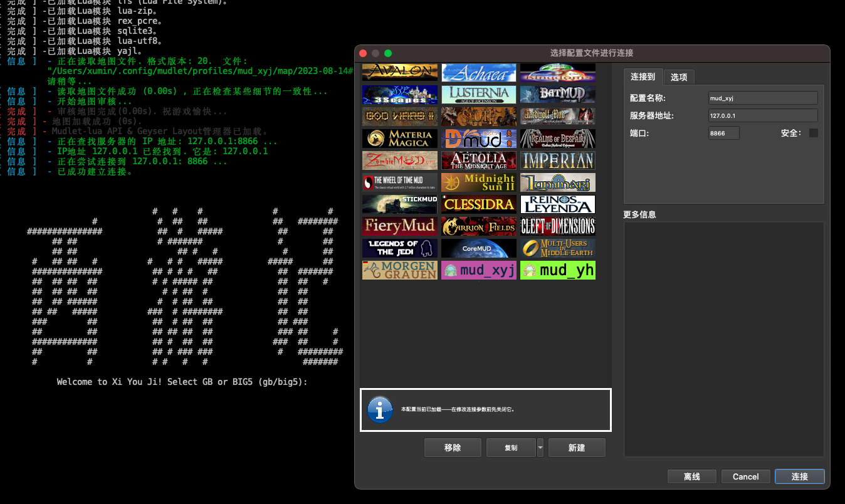
Task: Click the 离线 button
Action: point(692,476)
